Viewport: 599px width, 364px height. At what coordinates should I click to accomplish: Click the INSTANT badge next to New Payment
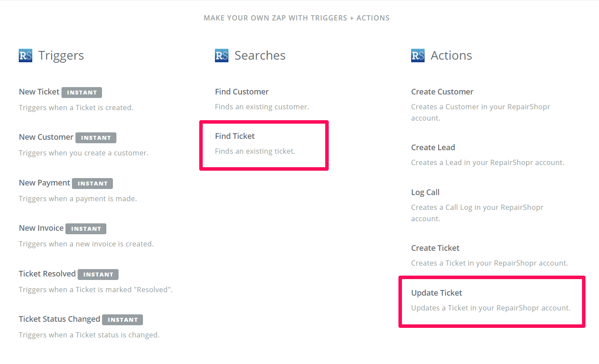click(x=92, y=183)
